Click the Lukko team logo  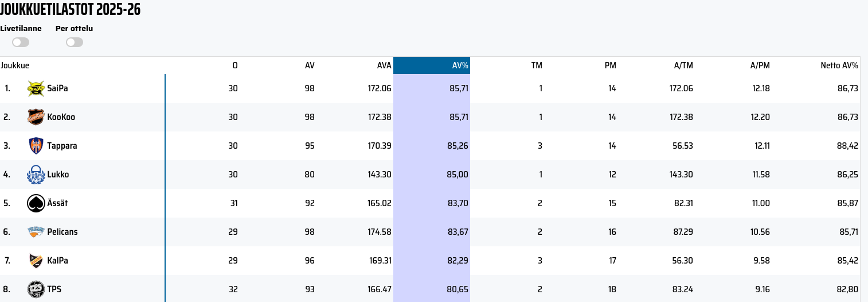(36, 175)
